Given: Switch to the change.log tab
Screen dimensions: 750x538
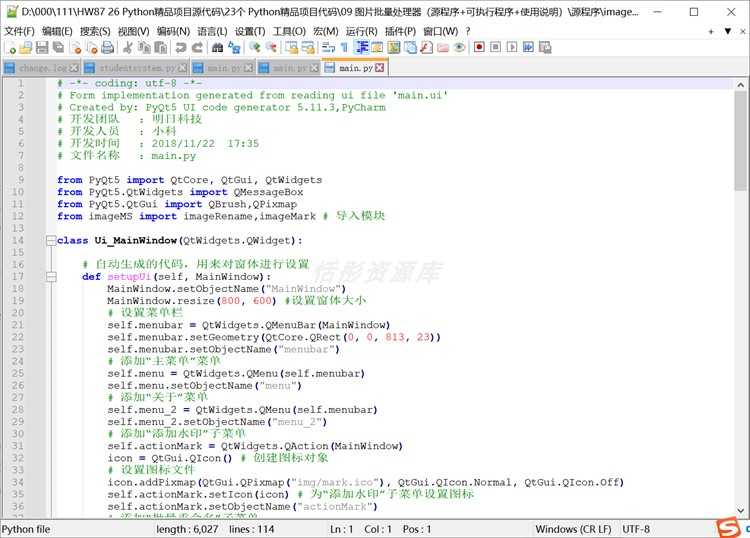Looking at the screenshot, I should [43, 68].
